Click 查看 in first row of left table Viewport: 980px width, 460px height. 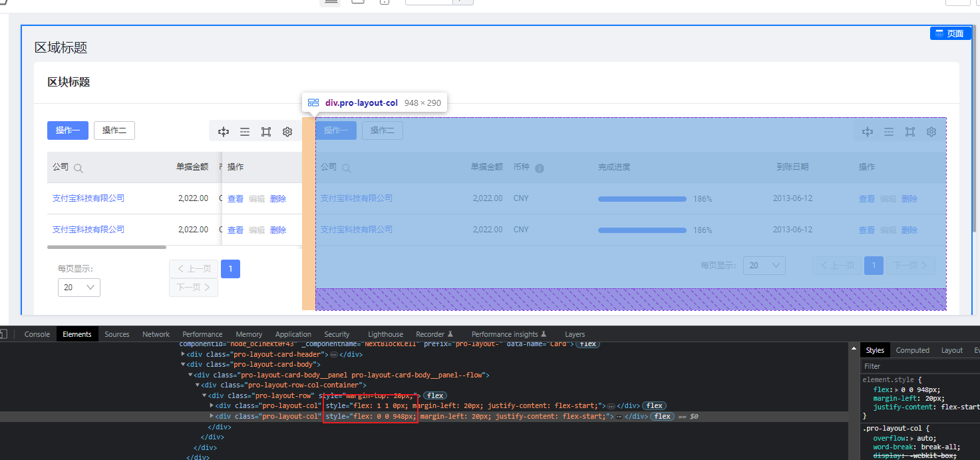pyautogui.click(x=236, y=199)
